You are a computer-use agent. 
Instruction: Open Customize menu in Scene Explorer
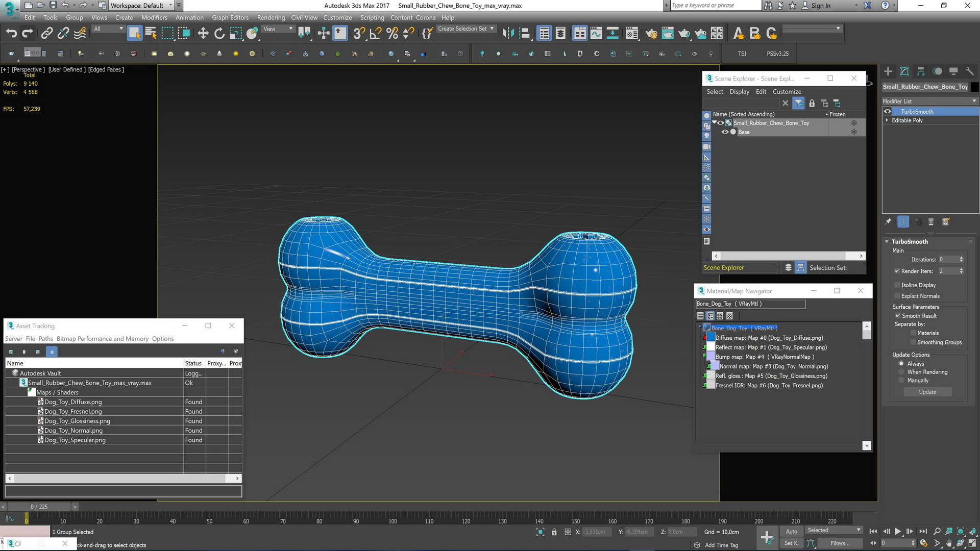[787, 92]
